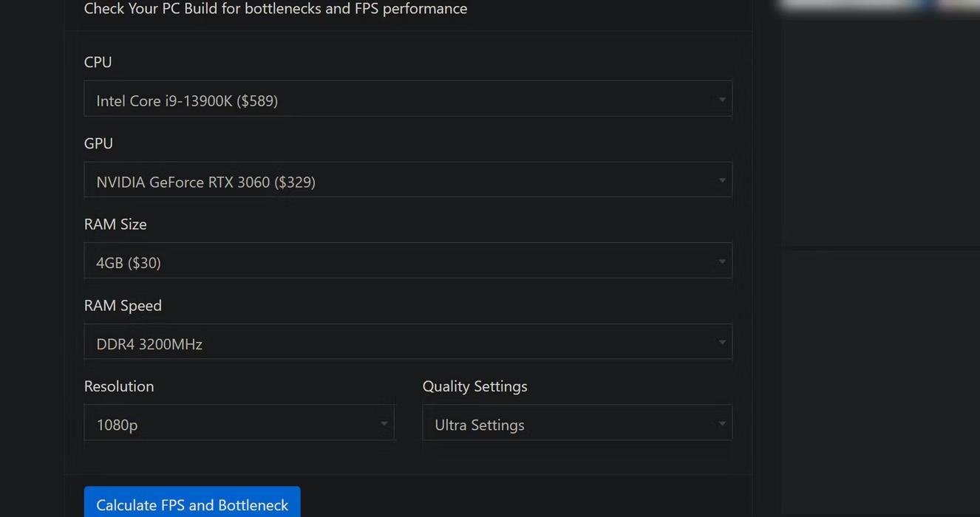The image size is (980, 517).
Task: Open the Resolution dropdown
Action: click(x=239, y=422)
